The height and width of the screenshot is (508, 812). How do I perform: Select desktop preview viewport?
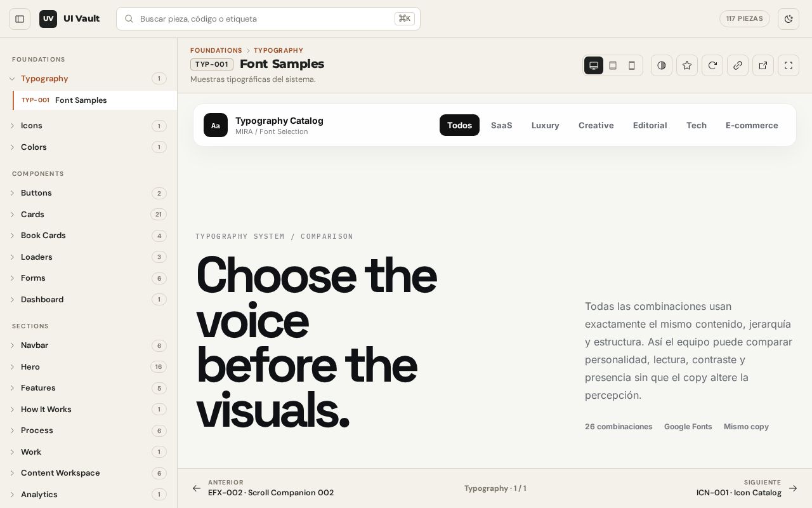pyautogui.click(x=594, y=65)
